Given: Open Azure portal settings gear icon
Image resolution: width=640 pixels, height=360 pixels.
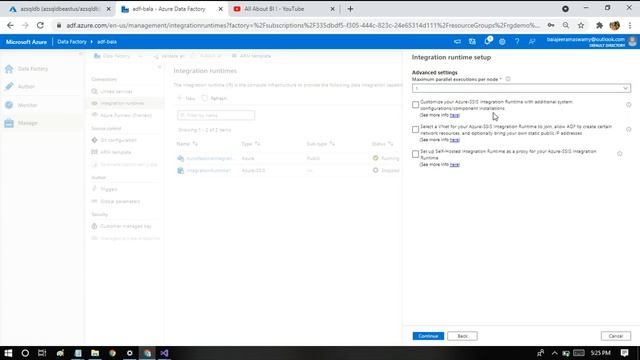Looking at the screenshot, I should click(x=502, y=42).
